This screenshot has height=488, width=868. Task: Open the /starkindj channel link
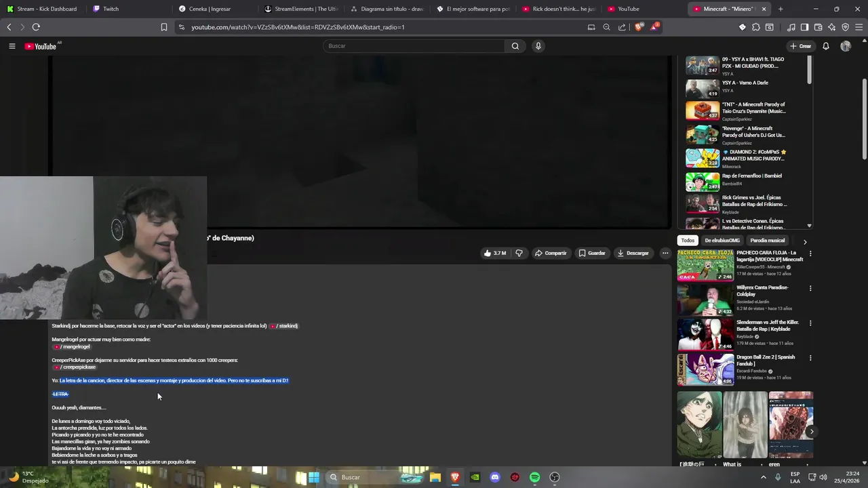[x=284, y=326]
